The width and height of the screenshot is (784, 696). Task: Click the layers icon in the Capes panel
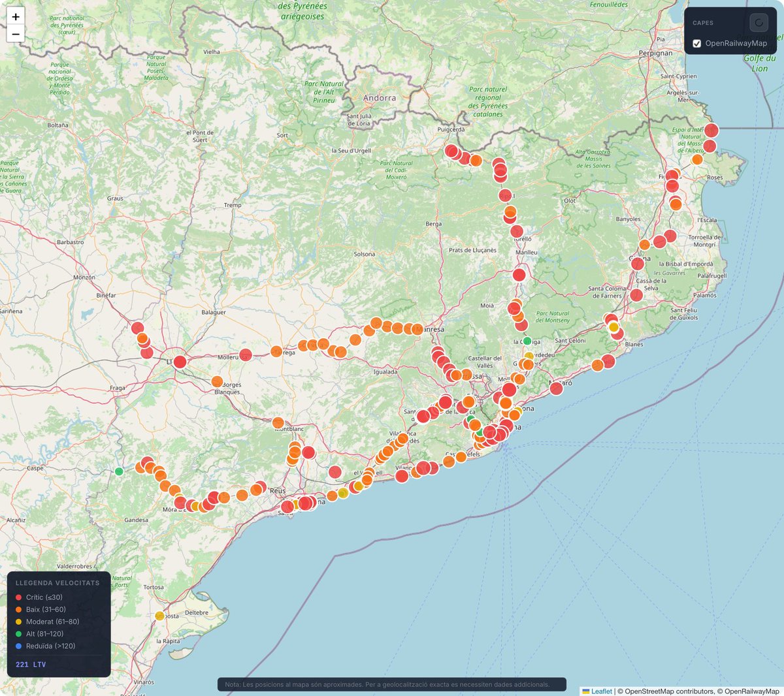click(759, 23)
